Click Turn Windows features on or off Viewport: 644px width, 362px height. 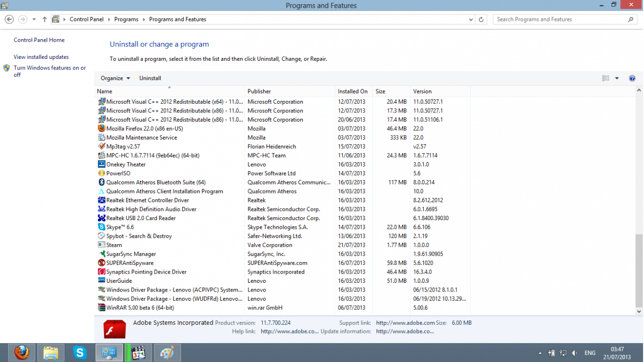tap(50, 71)
